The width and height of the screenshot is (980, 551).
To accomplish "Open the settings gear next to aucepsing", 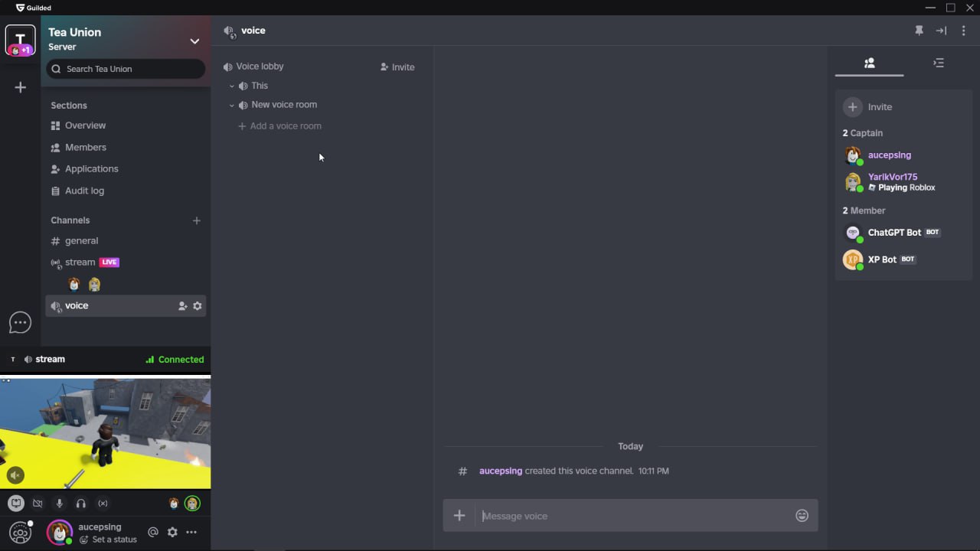I will [x=172, y=532].
